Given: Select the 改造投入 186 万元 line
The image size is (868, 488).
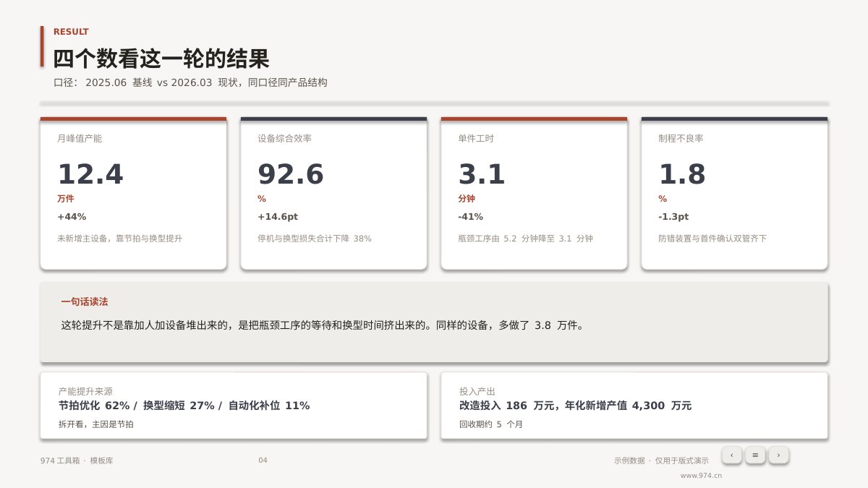Looking at the screenshot, I should click(x=575, y=406).
